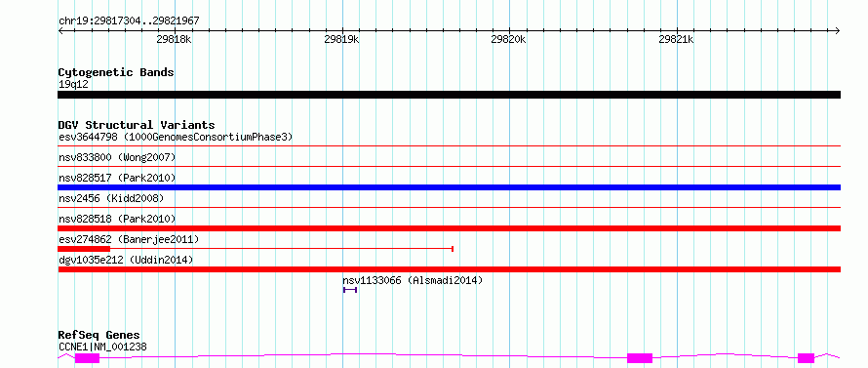The width and height of the screenshot is (868, 368).
Task: Click the small purple nsv1133066 variant glyph
Action: pyautogui.click(x=350, y=290)
